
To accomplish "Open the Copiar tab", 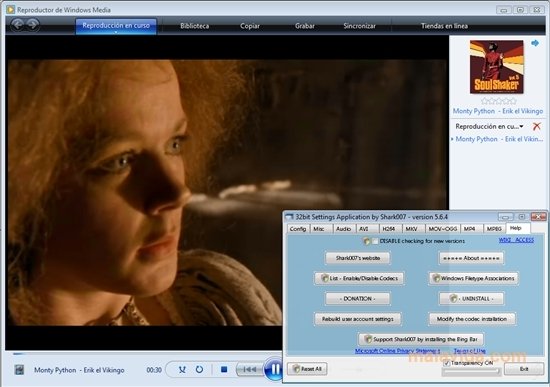I will pos(250,26).
